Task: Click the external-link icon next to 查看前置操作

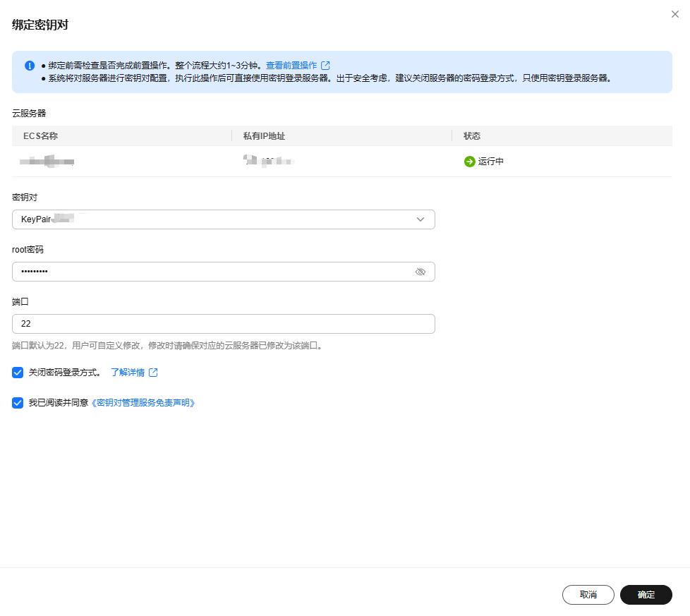Action: pyautogui.click(x=325, y=66)
